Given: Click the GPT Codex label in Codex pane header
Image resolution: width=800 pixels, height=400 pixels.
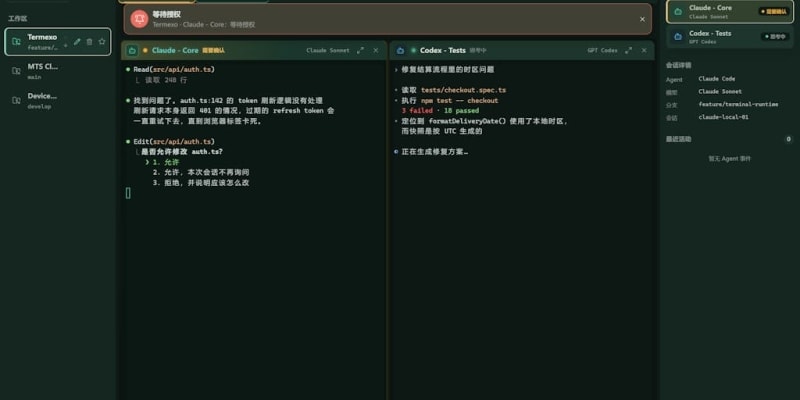Looking at the screenshot, I should pos(602,51).
